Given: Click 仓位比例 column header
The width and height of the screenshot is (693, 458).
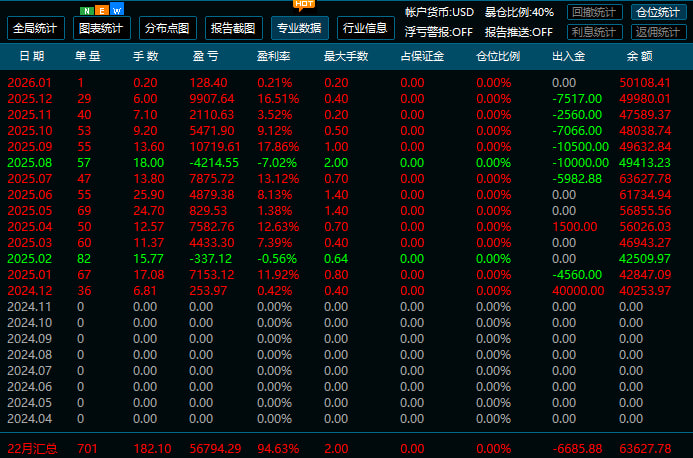Looking at the screenshot, I should [x=498, y=56].
